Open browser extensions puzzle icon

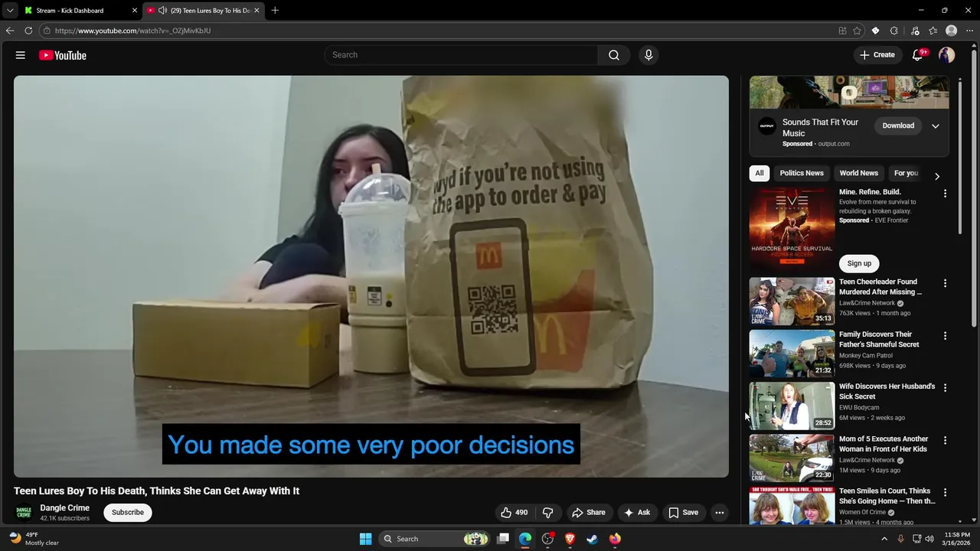coord(894,31)
